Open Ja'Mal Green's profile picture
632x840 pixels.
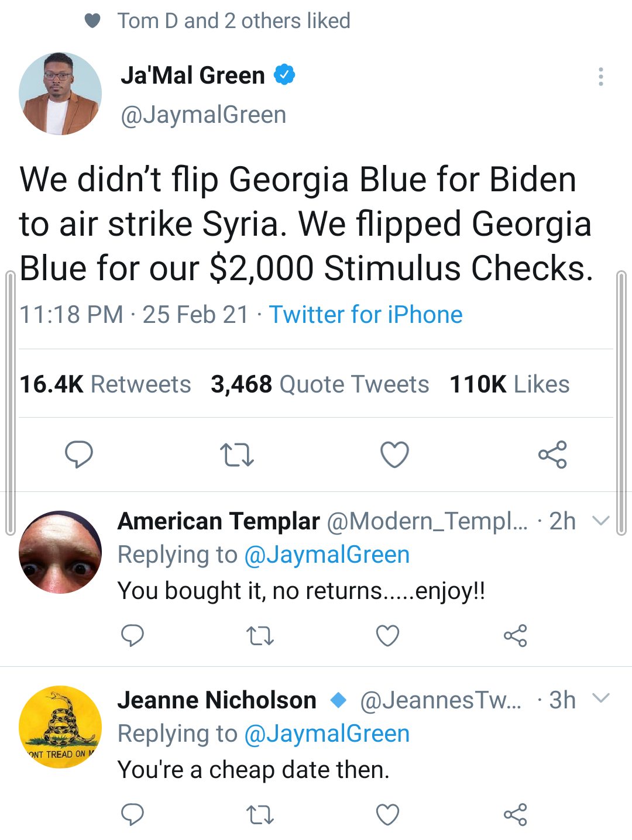[60, 94]
